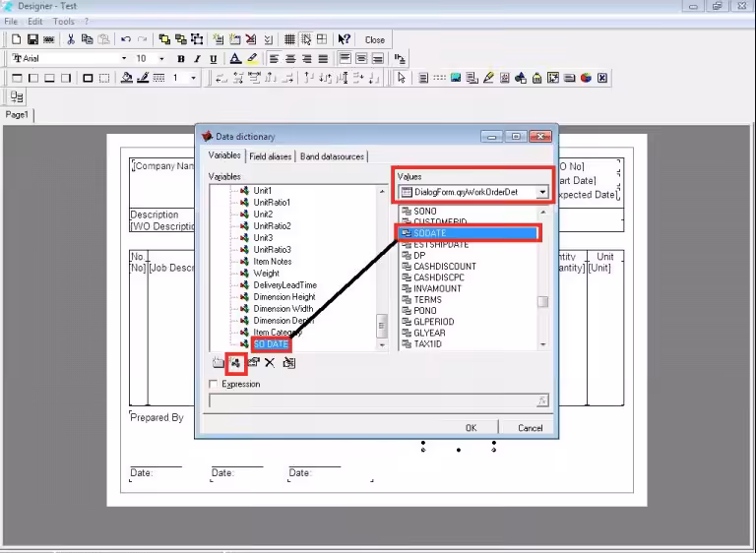Insert a shape object tool
Viewport: 756px width, 553px height.
(521, 78)
